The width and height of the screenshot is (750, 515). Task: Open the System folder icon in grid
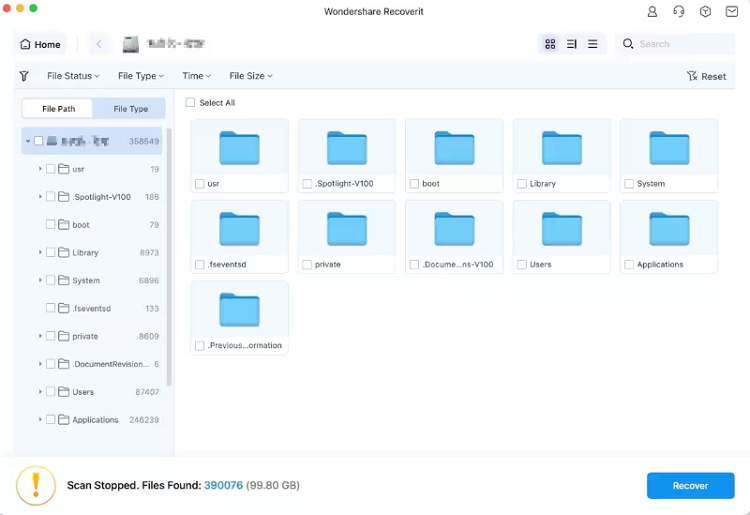(x=669, y=148)
